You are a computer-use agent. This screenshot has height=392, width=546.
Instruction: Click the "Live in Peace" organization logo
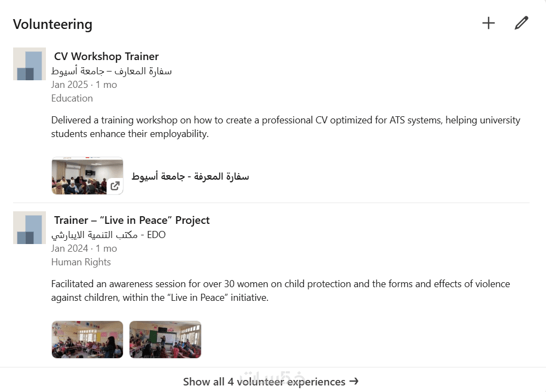[30, 228]
